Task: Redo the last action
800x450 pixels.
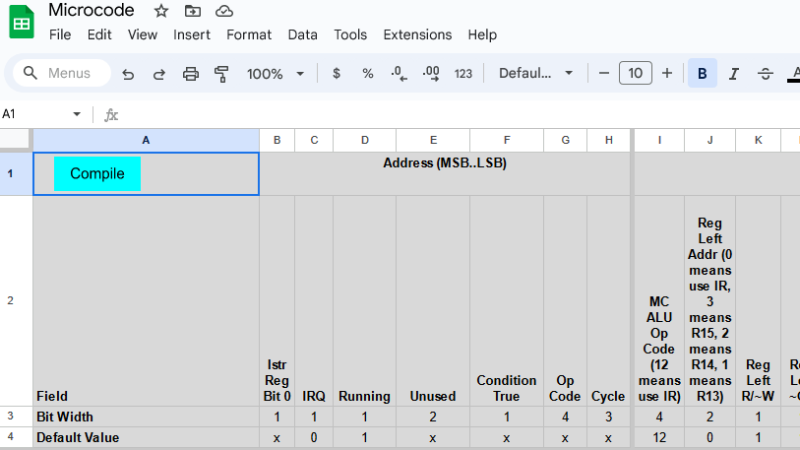Action: pyautogui.click(x=158, y=73)
